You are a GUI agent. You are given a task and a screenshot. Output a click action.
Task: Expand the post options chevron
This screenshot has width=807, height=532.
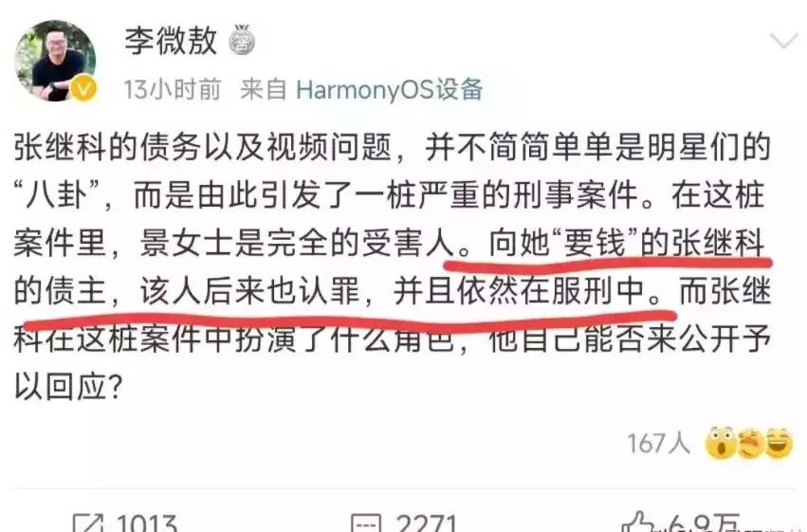[x=783, y=40]
